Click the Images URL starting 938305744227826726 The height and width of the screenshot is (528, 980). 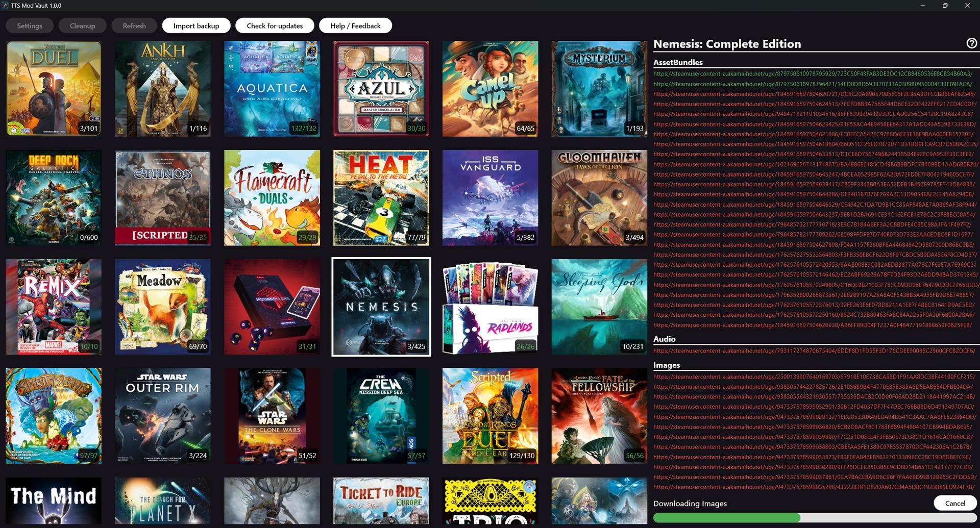pyautogui.click(x=813, y=387)
